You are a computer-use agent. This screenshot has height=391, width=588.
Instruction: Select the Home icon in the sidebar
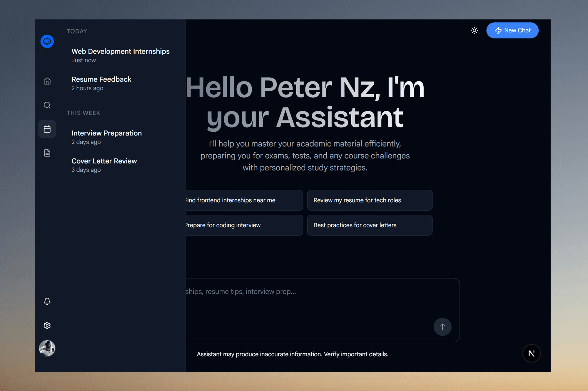tap(47, 81)
